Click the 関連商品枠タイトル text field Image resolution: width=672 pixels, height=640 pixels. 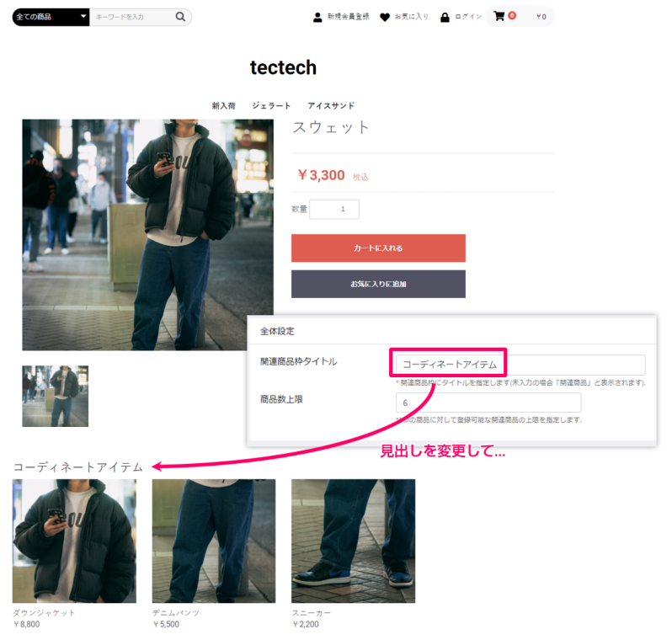[x=520, y=365]
